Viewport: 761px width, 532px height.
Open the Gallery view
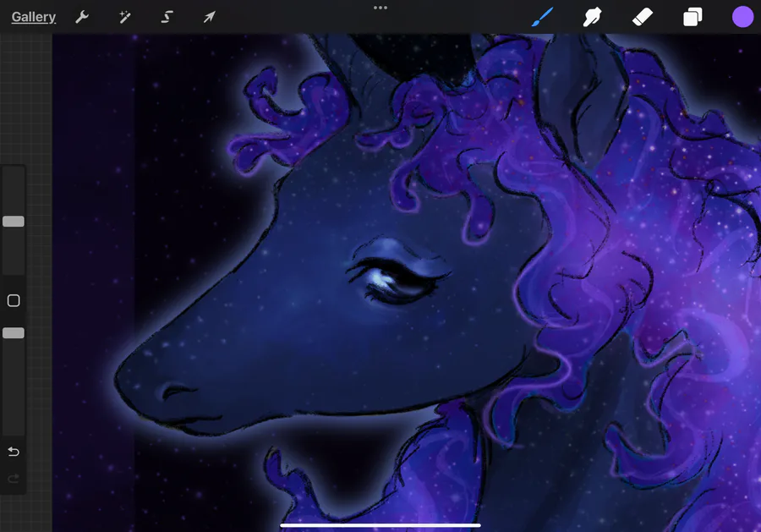[x=34, y=17]
